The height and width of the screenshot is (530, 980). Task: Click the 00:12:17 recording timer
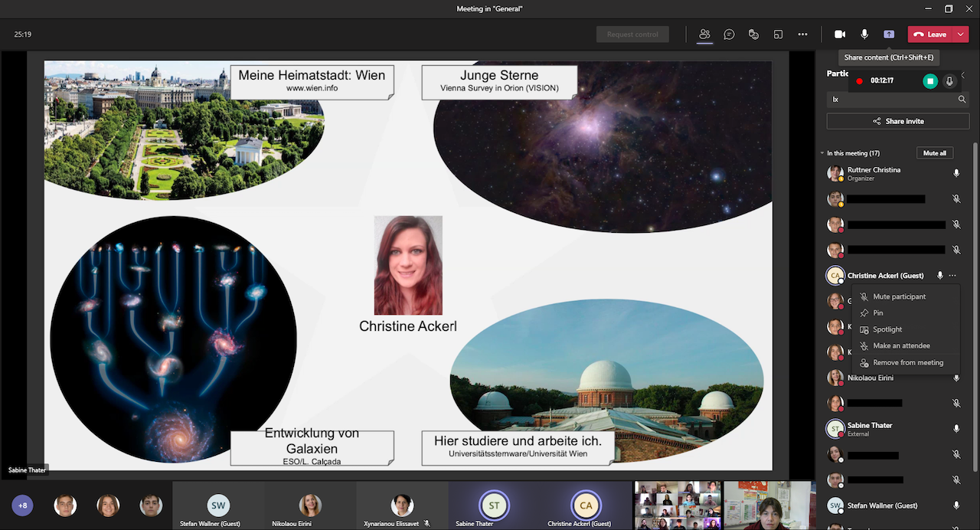tap(882, 80)
